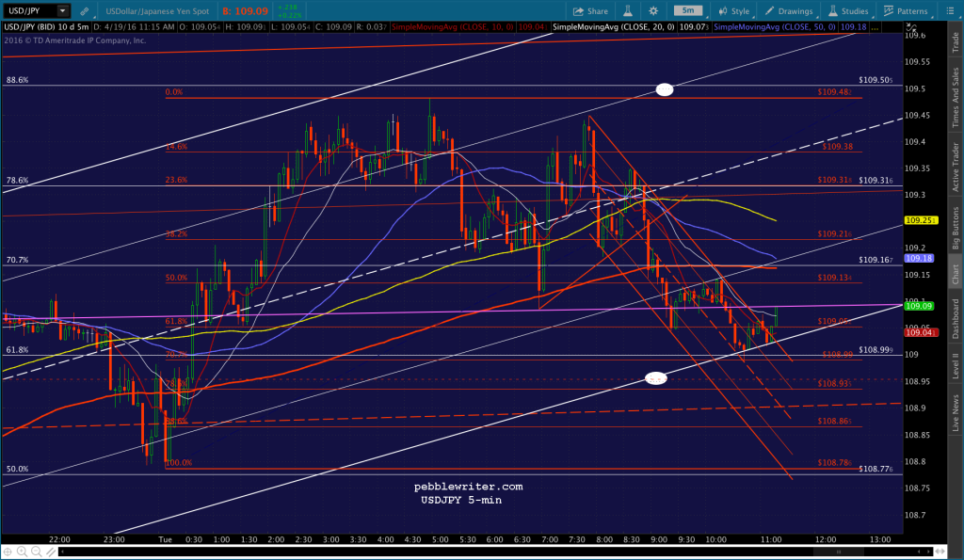The width and height of the screenshot is (964, 560).
Task: Click the pan crosshair icon at bottom left
Action: pyautogui.click(x=8, y=552)
